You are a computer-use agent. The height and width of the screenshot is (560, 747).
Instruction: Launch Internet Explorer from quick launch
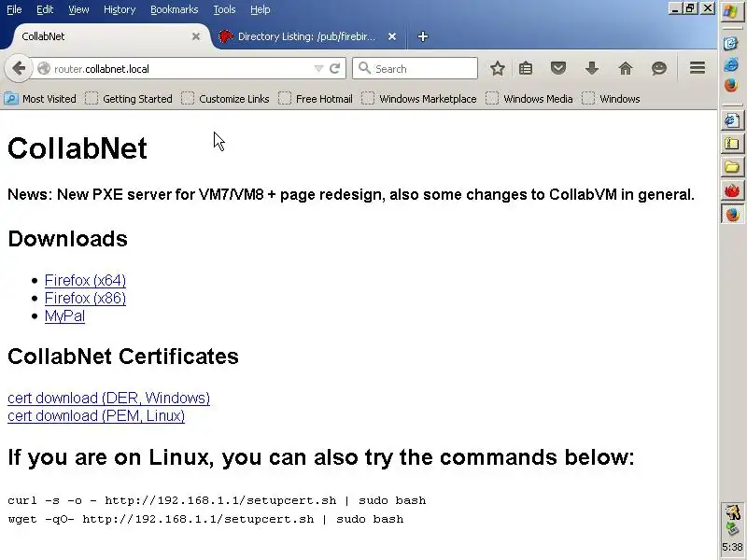click(x=731, y=64)
